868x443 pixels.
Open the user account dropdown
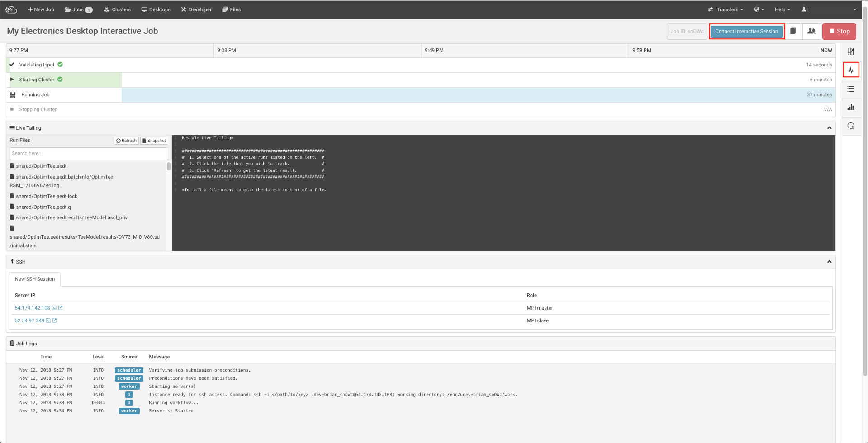(x=828, y=9)
